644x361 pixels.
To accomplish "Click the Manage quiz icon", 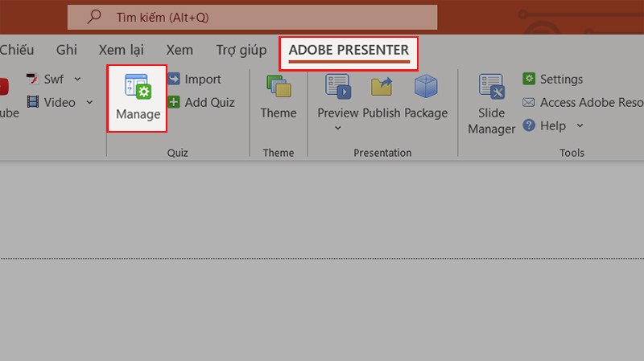I will 138,87.
